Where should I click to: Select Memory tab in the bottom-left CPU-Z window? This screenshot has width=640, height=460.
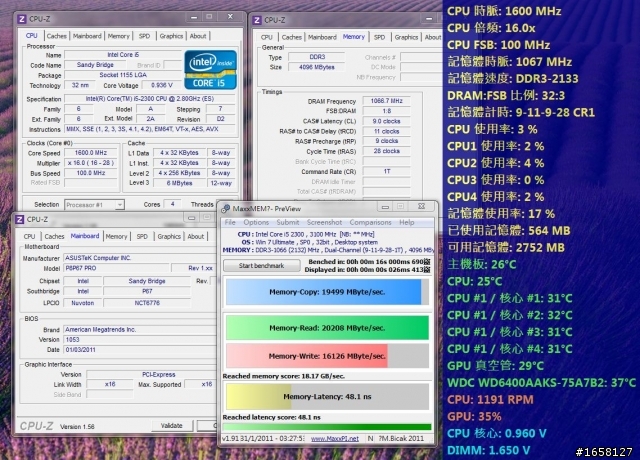click(x=116, y=236)
